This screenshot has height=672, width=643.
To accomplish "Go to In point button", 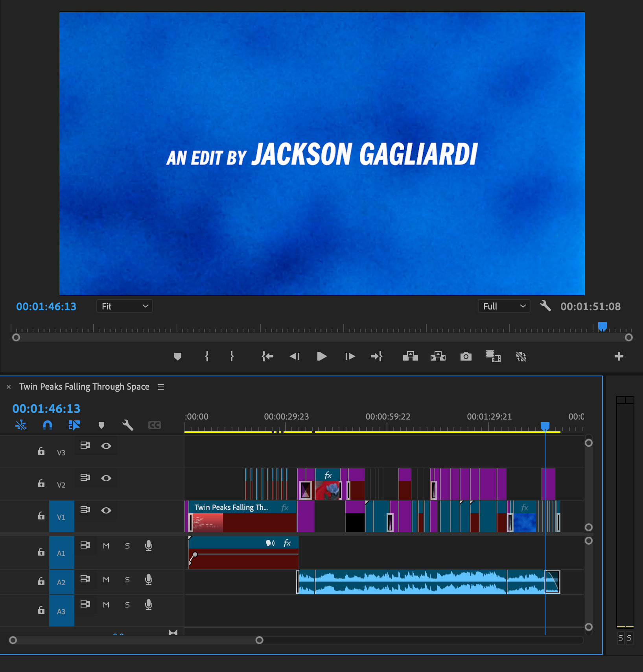I will (267, 356).
